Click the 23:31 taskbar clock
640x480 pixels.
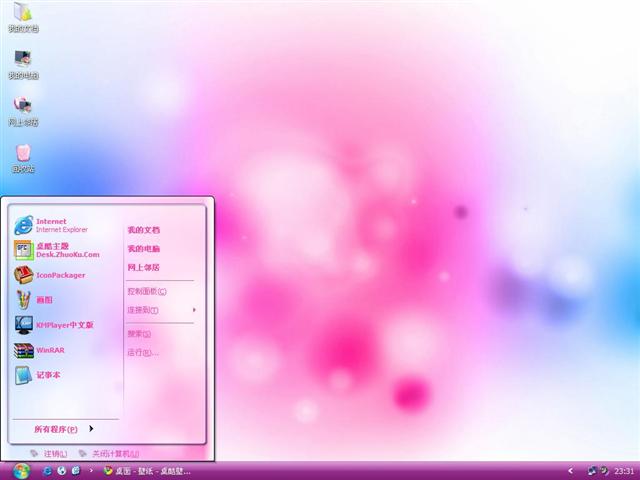(624, 471)
